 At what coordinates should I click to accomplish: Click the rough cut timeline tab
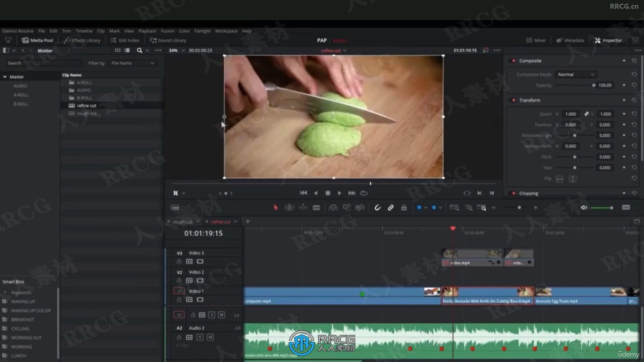coord(183,222)
